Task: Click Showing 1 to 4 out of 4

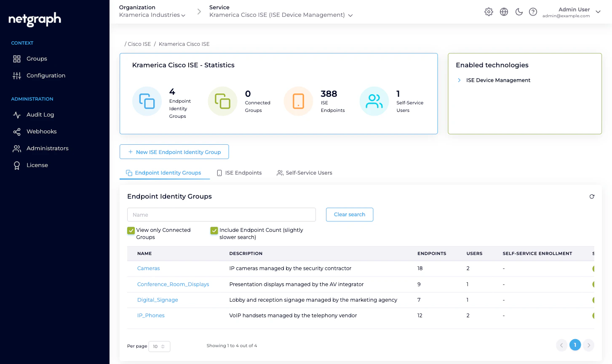Action: tap(232, 346)
